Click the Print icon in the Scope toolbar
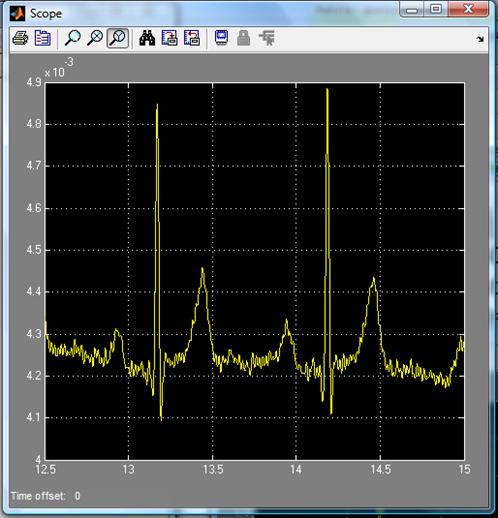The width and height of the screenshot is (498, 518). (x=20, y=38)
